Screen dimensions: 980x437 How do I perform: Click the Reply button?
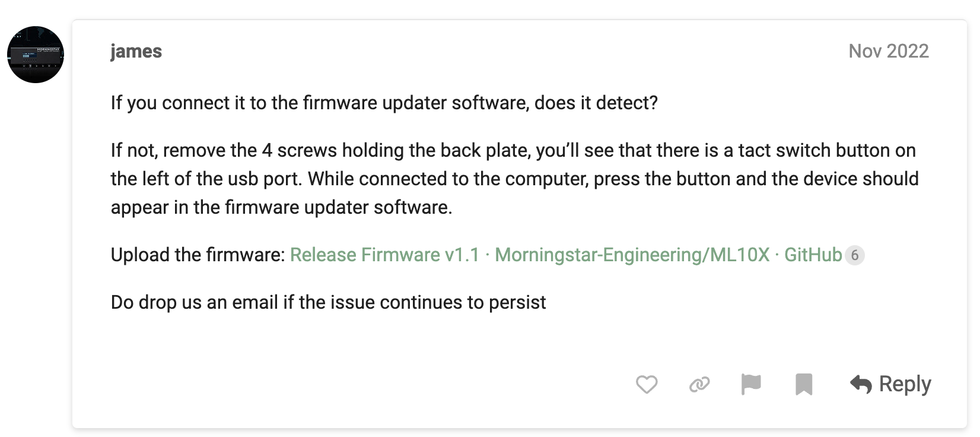point(890,384)
